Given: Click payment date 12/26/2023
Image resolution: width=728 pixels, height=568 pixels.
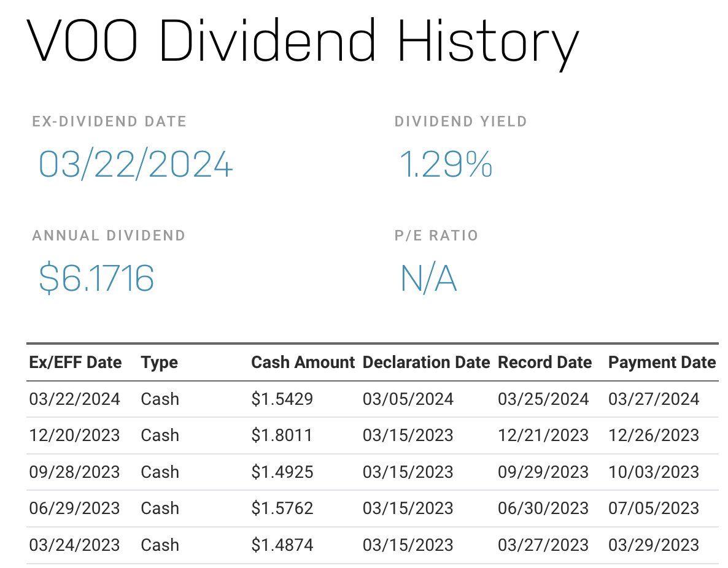Looking at the screenshot, I should click(x=654, y=436).
